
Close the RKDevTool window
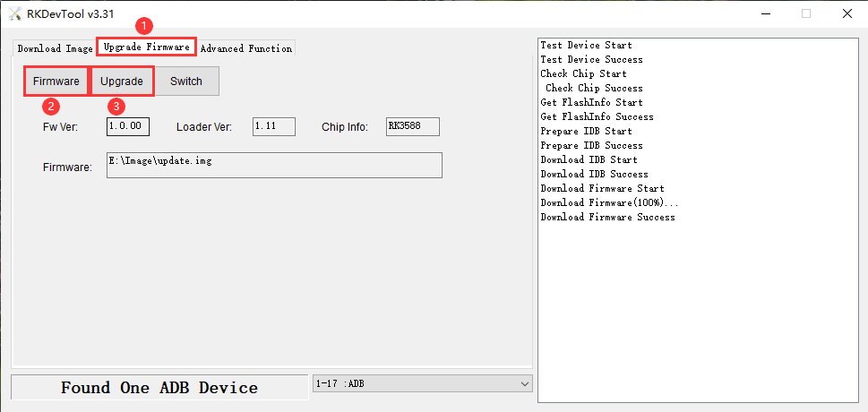coord(847,13)
